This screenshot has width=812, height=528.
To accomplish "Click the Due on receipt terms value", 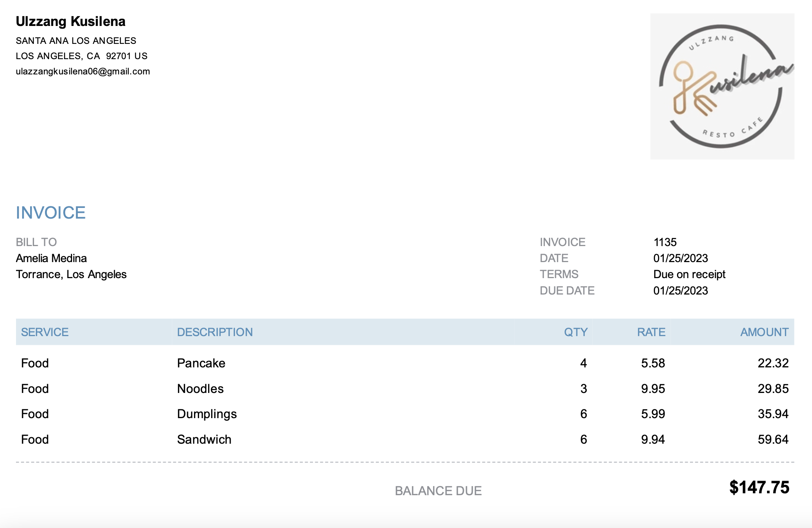I will [689, 274].
